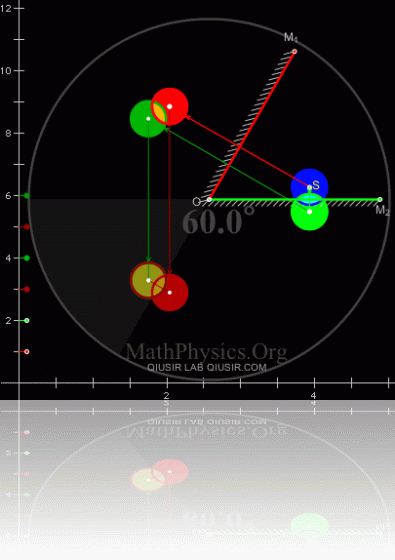
Task: Click the white center of the olive circle
Action: (148, 280)
